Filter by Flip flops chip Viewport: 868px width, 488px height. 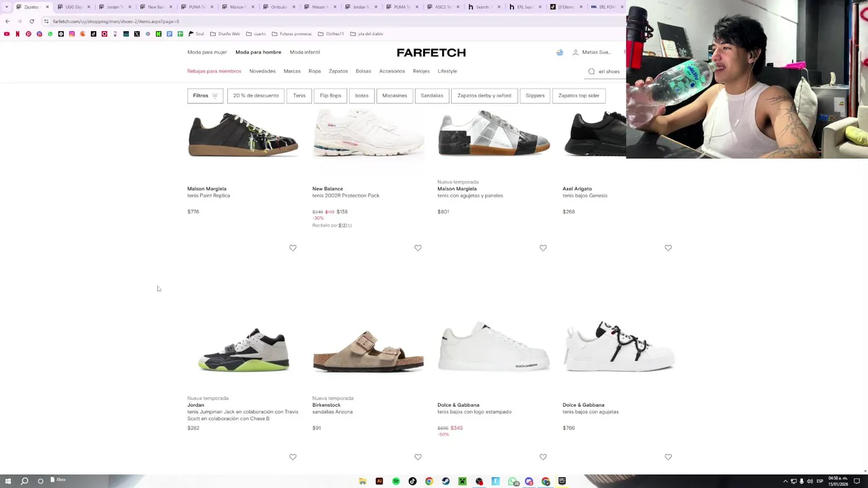coord(330,96)
